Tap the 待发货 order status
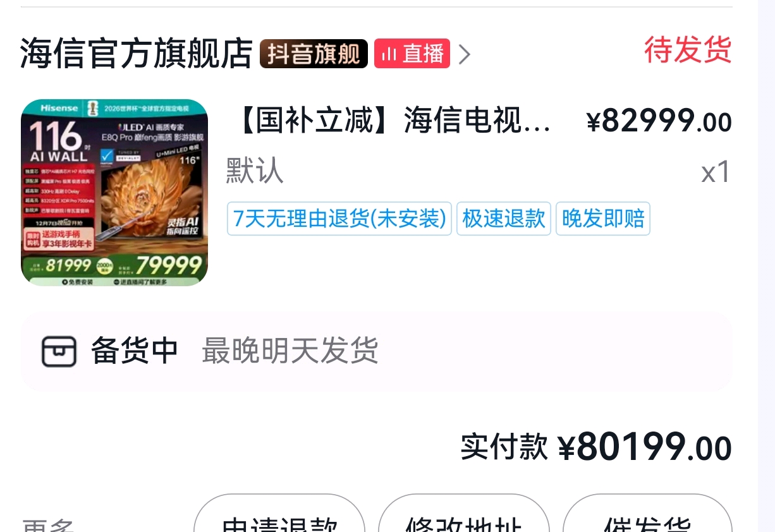The image size is (775, 532). (x=688, y=50)
